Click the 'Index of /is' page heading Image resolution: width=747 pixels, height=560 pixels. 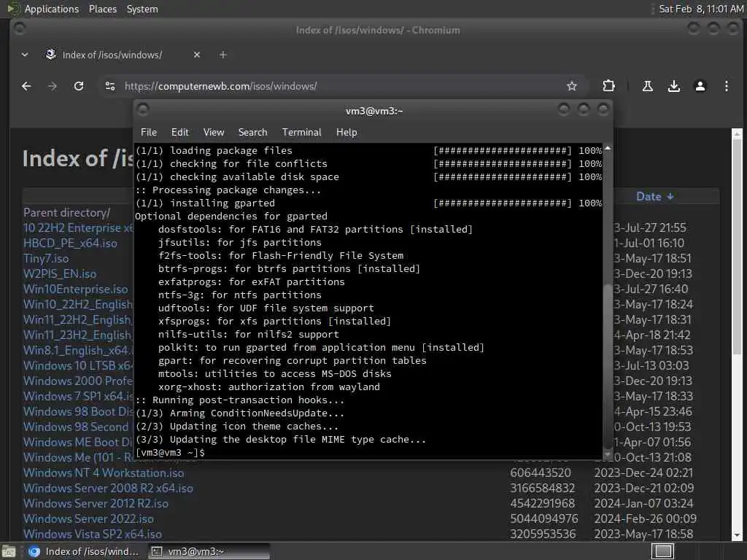pyautogui.click(x=78, y=158)
